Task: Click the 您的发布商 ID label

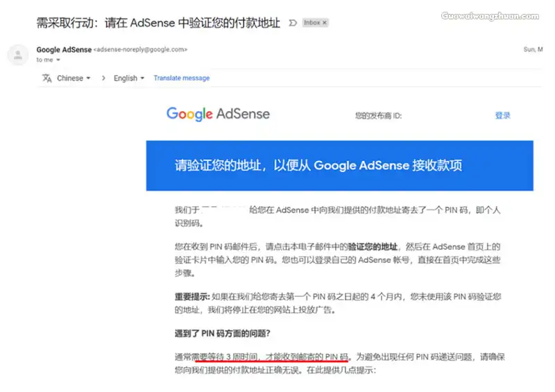Action: coord(378,116)
